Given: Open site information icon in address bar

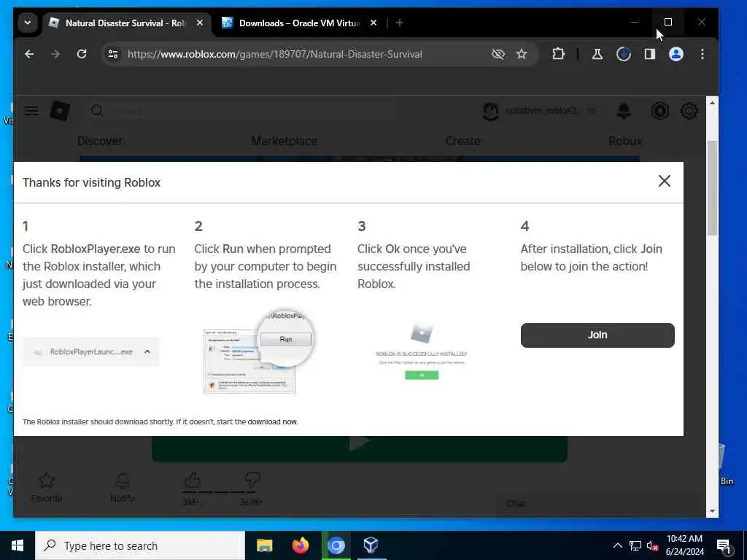Looking at the screenshot, I should pyautogui.click(x=113, y=54).
